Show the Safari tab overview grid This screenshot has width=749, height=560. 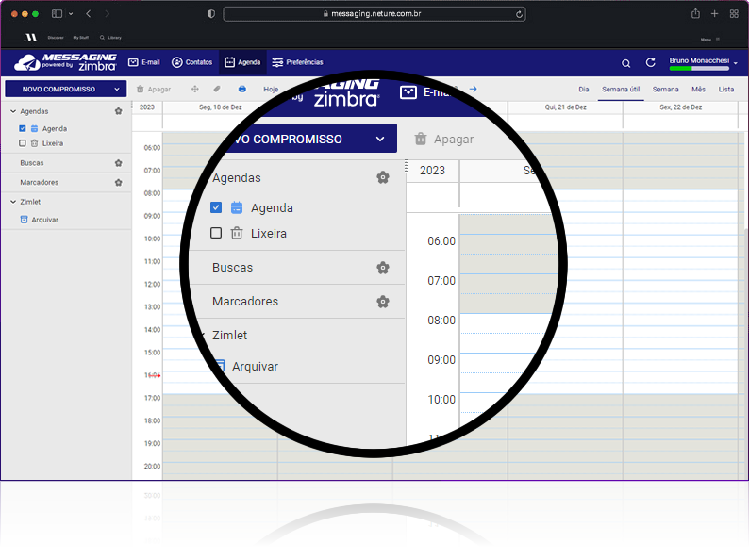tap(734, 14)
